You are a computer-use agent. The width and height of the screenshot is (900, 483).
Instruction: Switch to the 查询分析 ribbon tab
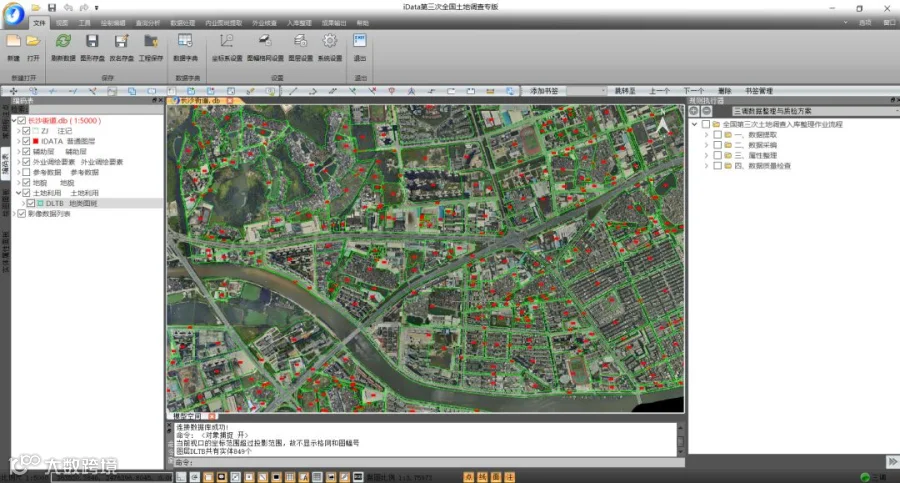[147, 21]
